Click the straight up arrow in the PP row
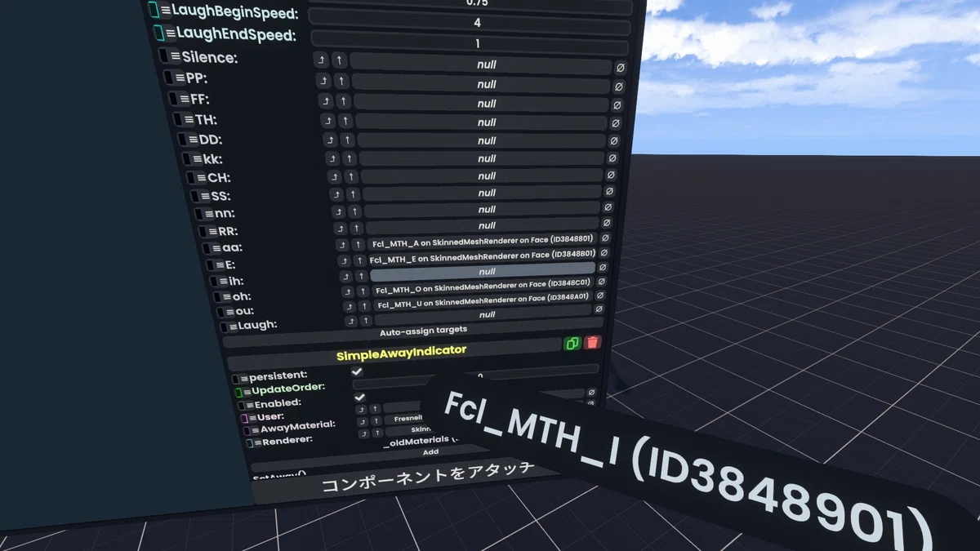980x551 pixels. point(341,82)
